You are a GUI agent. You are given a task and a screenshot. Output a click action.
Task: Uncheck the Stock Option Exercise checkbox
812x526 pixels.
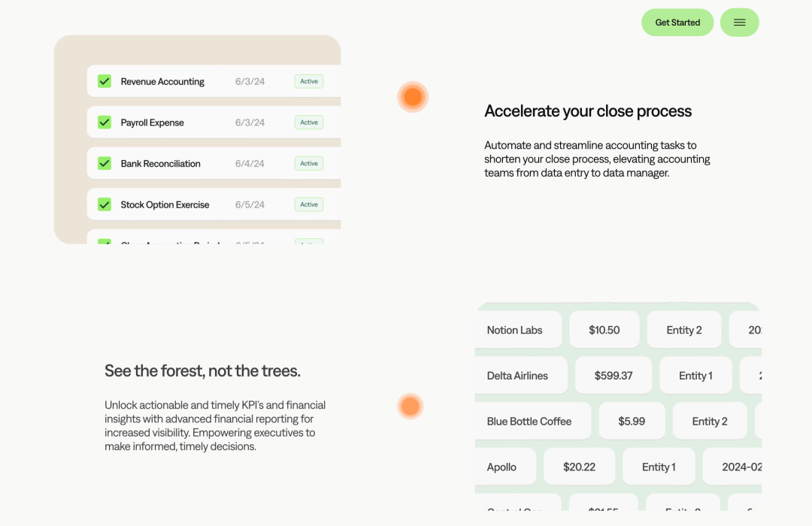[105, 204]
